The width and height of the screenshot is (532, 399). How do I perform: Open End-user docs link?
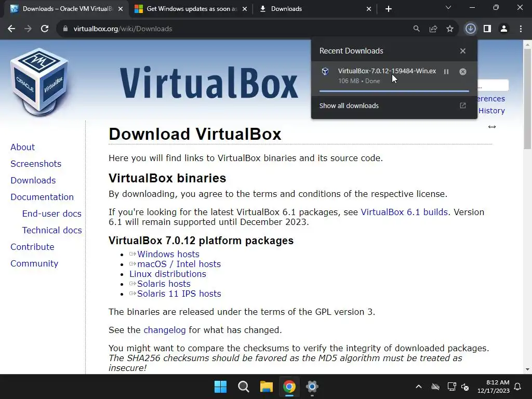click(52, 214)
